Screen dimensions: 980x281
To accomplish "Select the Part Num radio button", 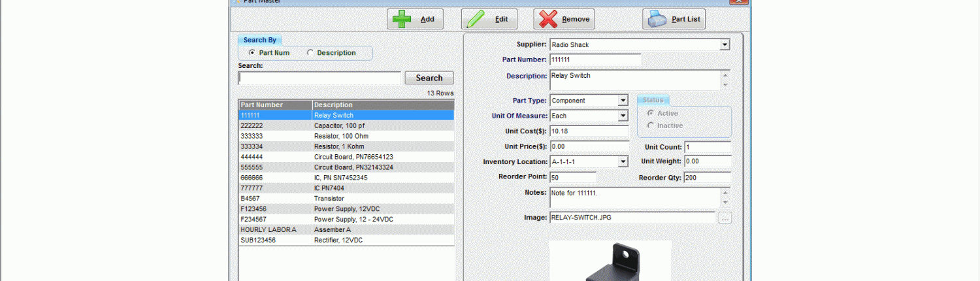I will pos(252,53).
